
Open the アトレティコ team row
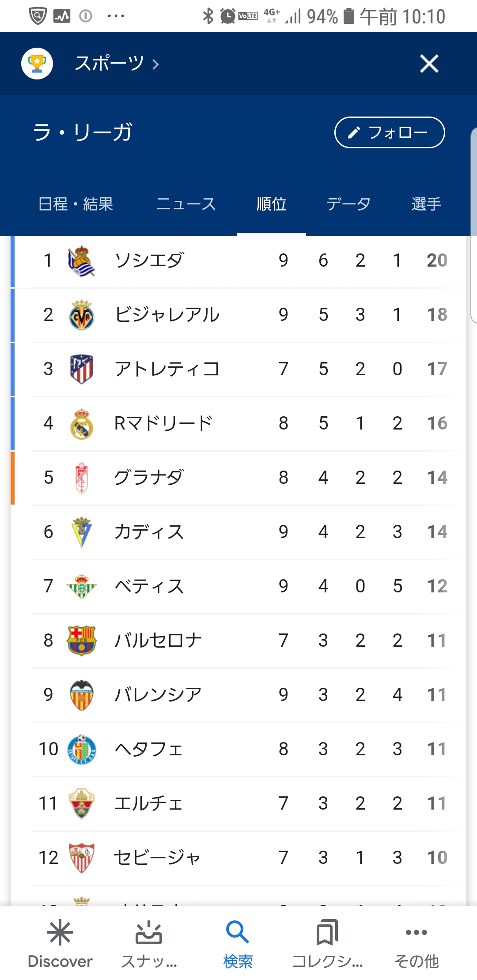pyautogui.click(x=167, y=369)
